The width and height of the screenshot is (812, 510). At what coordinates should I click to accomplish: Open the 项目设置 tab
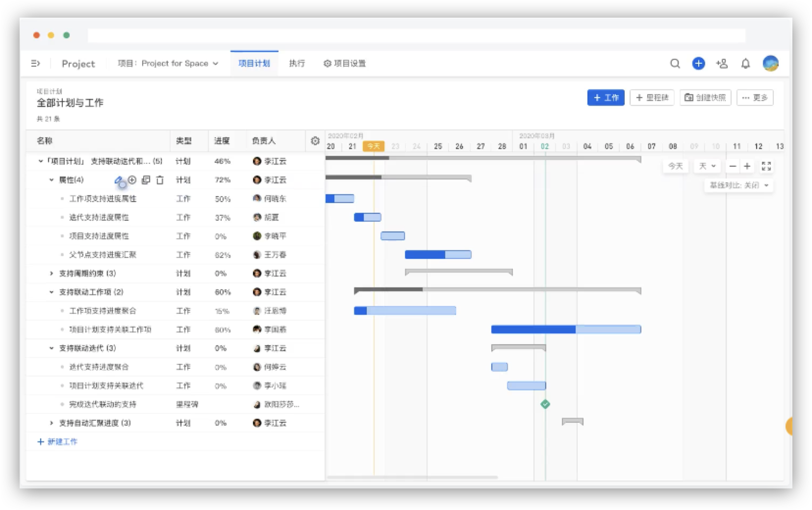[x=345, y=64]
